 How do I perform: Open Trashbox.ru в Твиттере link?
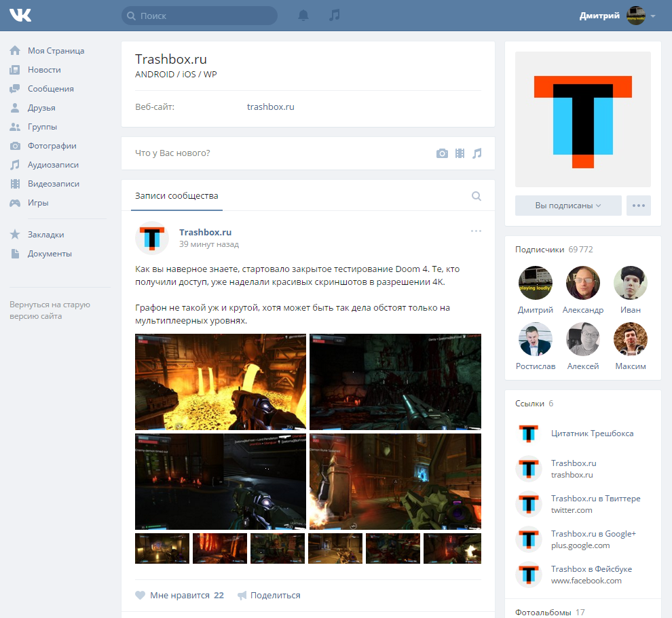click(x=596, y=499)
